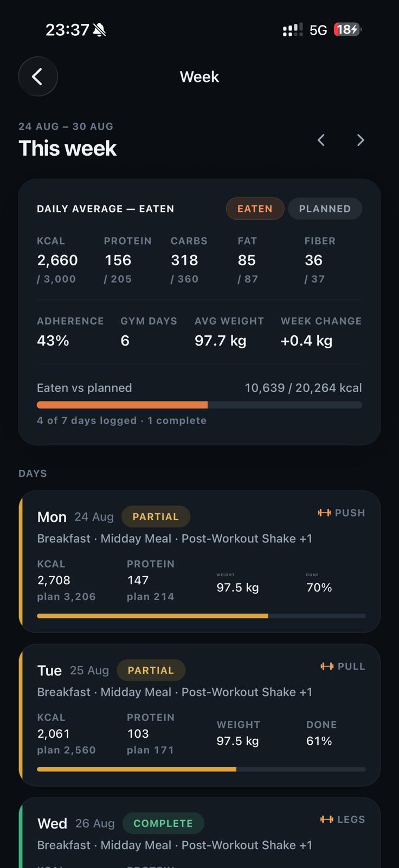This screenshot has height=868, width=399.
Task: Tap the Adherence 43% stat
Action: (x=70, y=332)
